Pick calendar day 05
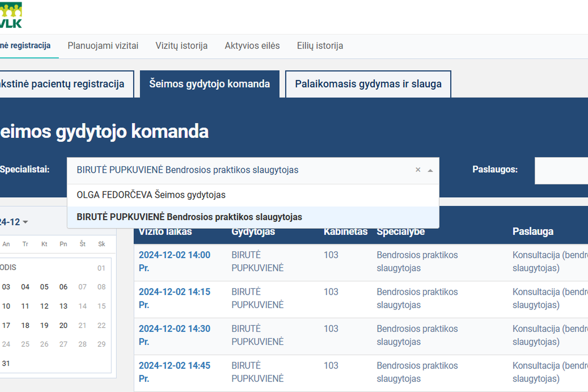 [44, 287]
